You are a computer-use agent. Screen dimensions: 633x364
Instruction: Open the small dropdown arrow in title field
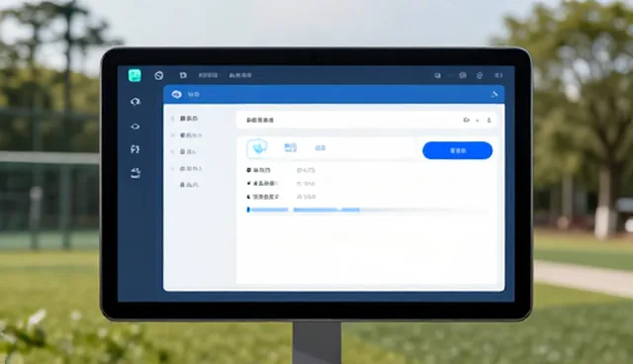[x=477, y=121]
